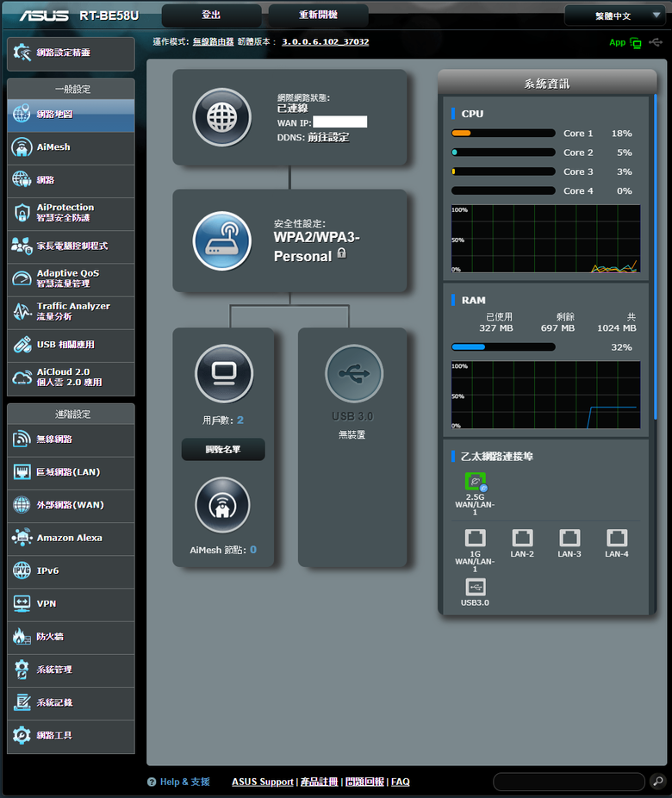Click the AiMesh 節點 count 0
The width and height of the screenshot is (672, 798).
[253, 550]
